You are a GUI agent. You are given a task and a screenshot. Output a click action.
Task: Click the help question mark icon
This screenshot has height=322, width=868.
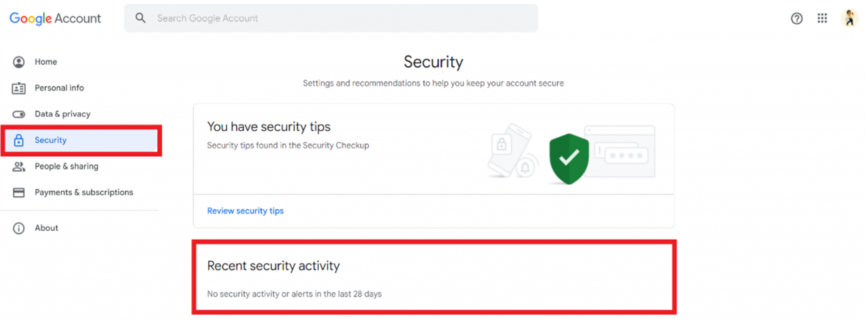pyautogui.click(x=797, y=18)
